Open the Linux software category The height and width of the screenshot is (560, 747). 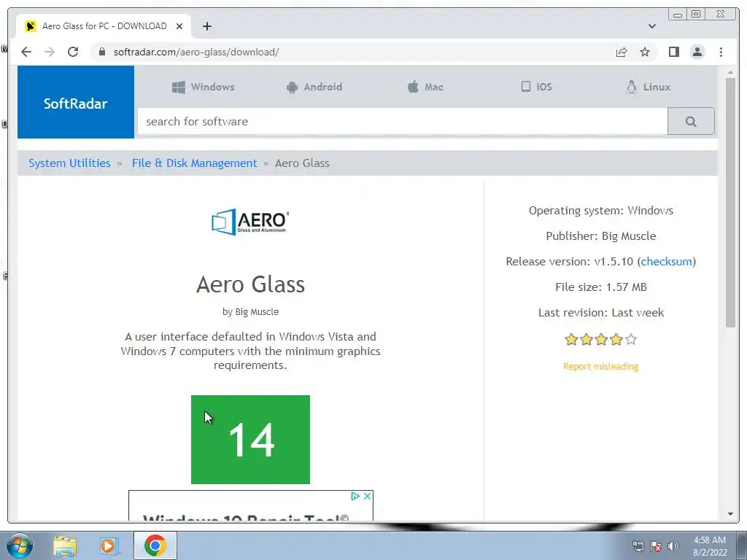click(648, 87)
